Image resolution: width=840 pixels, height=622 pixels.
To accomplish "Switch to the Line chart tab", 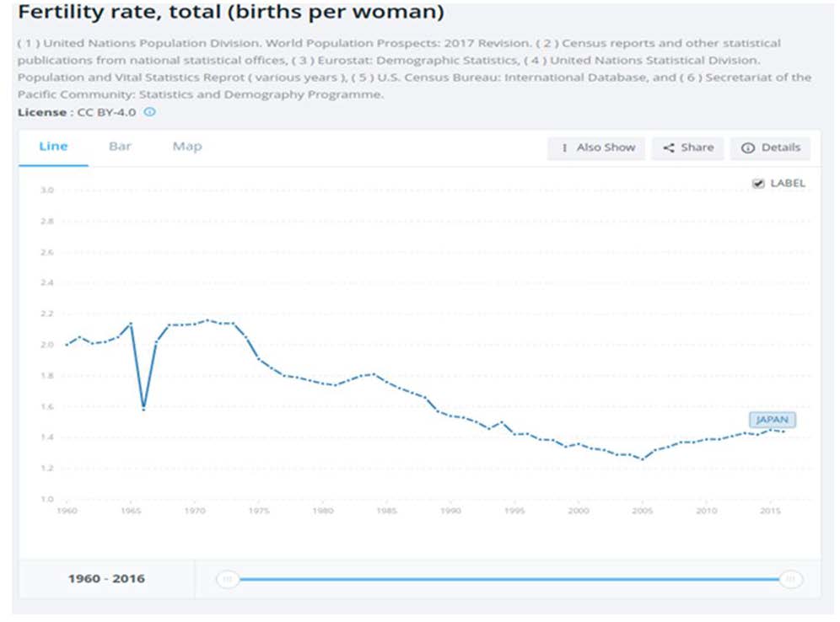I will 53,147.
